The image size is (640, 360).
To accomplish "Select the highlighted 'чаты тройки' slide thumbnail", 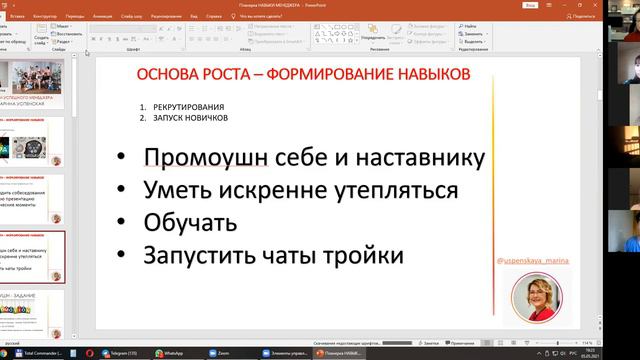I will tap(32, 257).
